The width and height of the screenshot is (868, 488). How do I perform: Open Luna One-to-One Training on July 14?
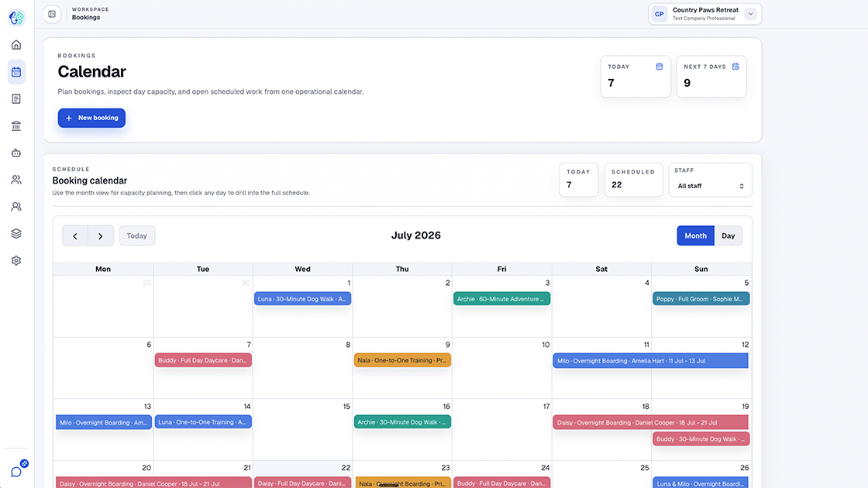[203, 422]
